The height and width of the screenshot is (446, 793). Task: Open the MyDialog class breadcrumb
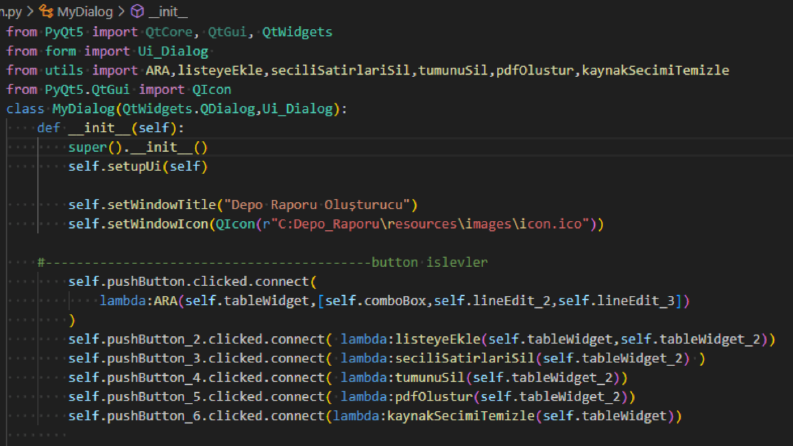85,11
